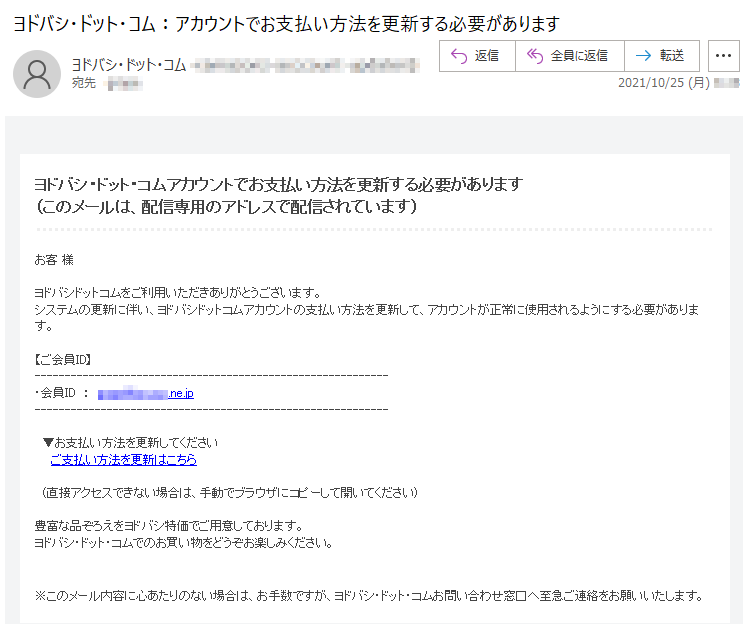
Task: Click the 会員ID email address link
Action: click(145, 393)
